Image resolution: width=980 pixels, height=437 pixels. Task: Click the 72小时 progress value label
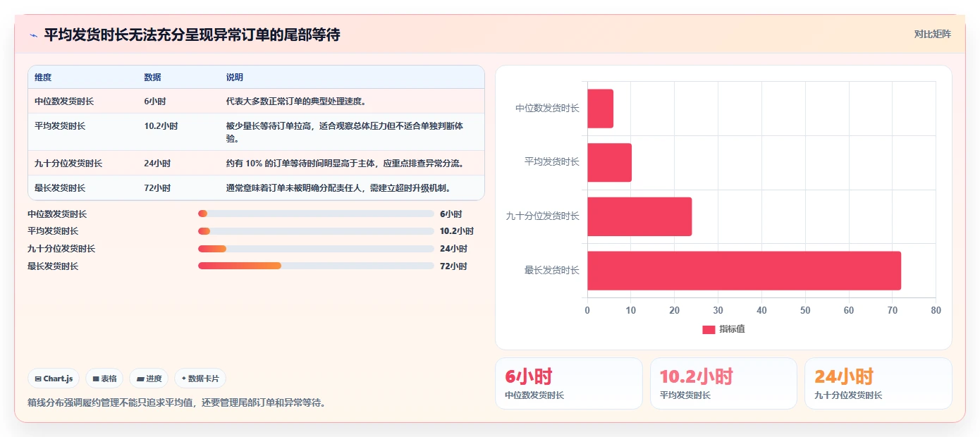click(453, 266)
